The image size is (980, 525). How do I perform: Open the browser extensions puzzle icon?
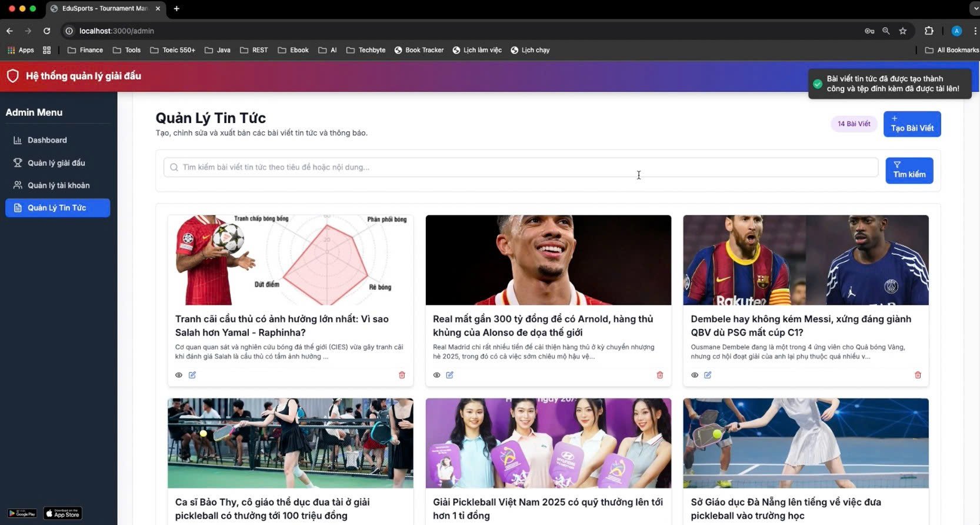pos(929,31)
